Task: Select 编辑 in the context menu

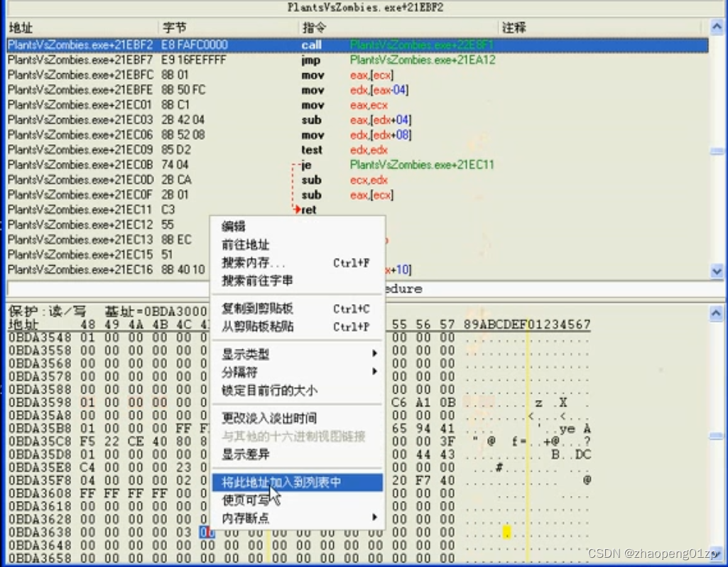Action: pos(233,226)
